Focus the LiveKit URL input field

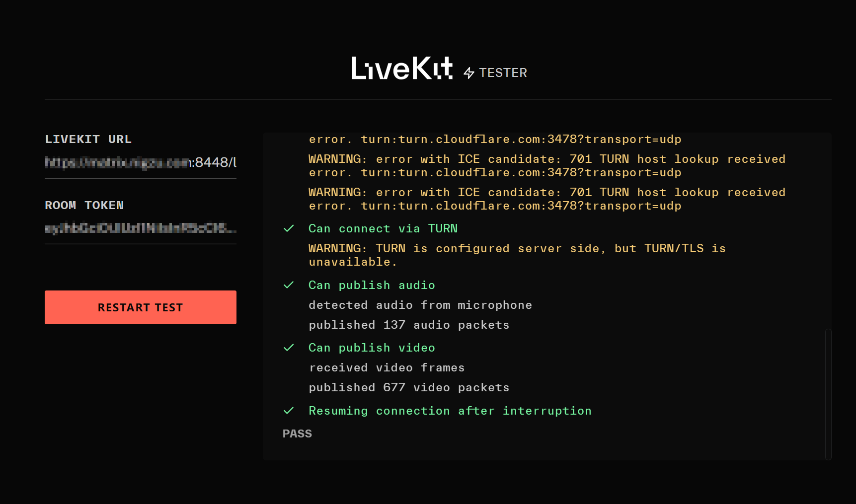click(x=141, y=162)
